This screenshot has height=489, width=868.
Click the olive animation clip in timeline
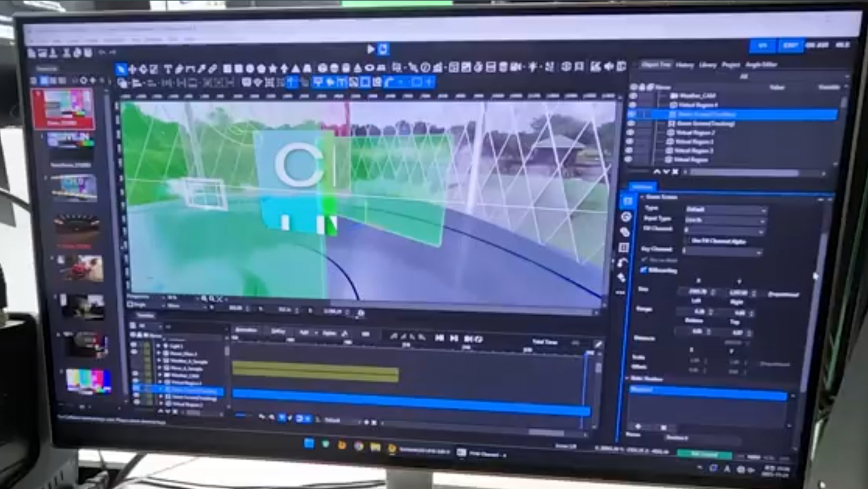(316, 373)
